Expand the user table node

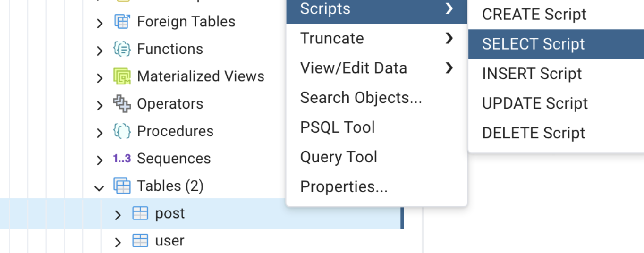pos(118,243)
